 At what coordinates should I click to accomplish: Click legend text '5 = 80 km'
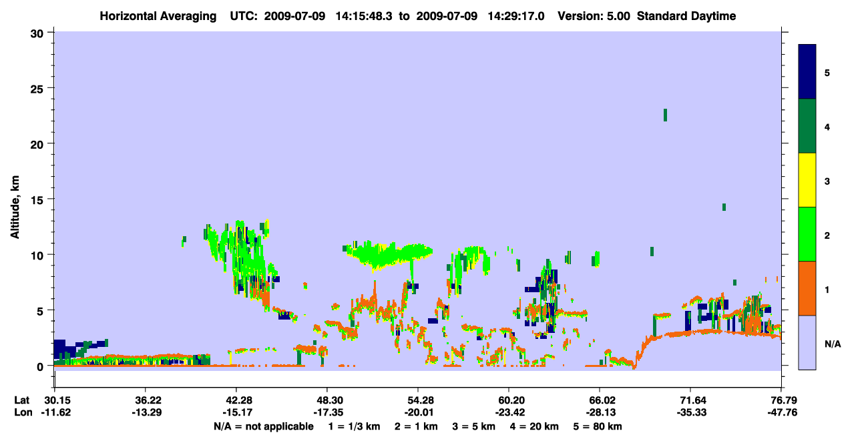point(598,426)
